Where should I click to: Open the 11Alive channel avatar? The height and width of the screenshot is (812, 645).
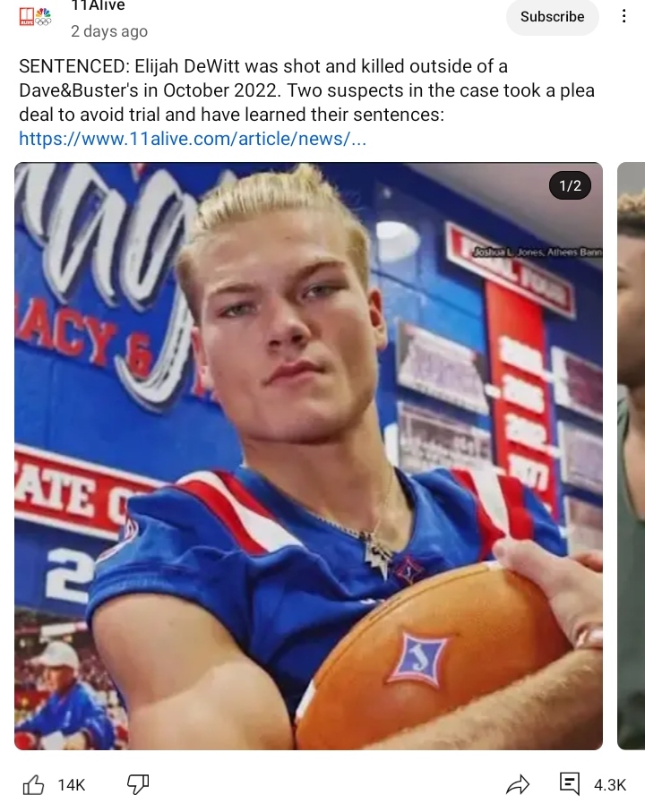35,16
